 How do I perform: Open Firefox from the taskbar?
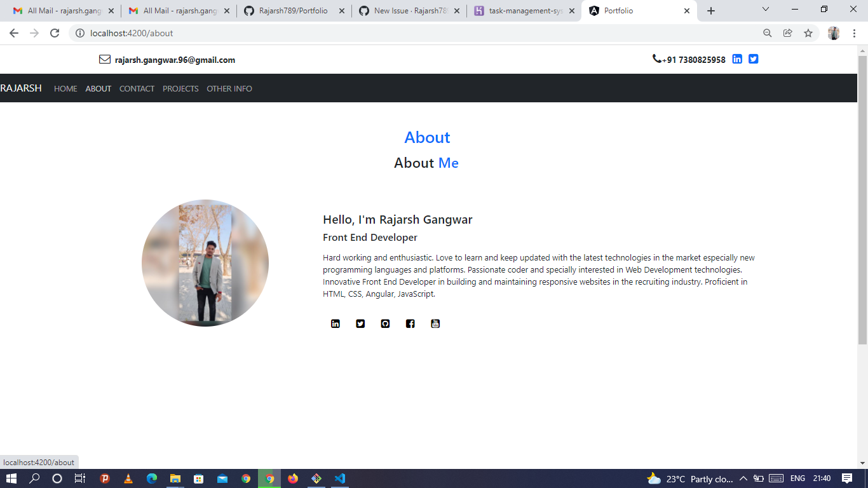[293, 478]
